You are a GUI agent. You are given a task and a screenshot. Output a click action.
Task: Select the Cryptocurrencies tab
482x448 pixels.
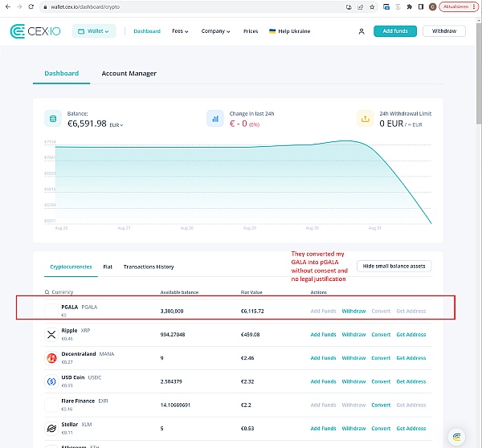(71, 267)
